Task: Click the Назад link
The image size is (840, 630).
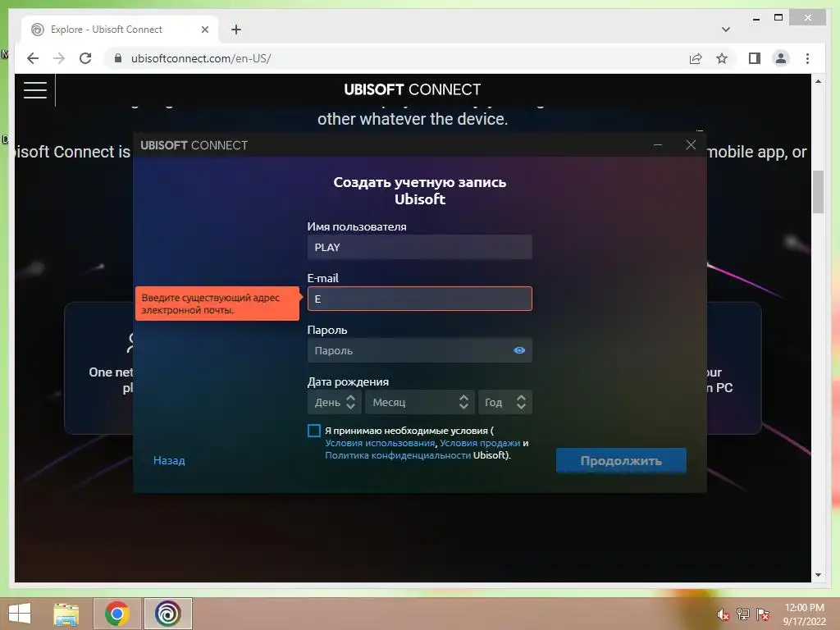Action: tap(169, 460)
